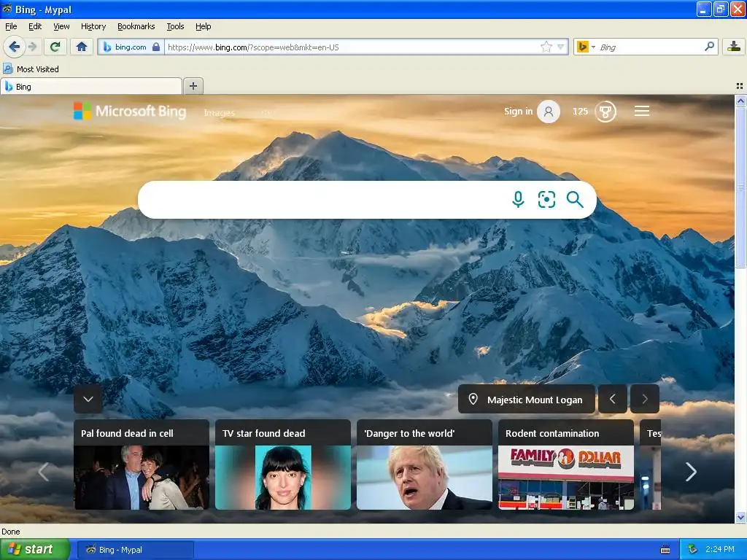The image size is (747, 560).
Task: Click the Rewards trophy medal icon
Action: 605,112
